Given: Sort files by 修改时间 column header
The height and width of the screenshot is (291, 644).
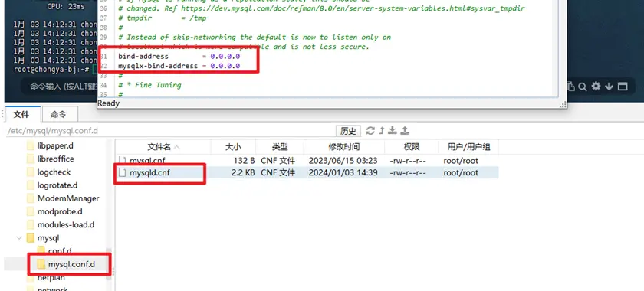Looking at the screenshot, I should click(344, 147).
